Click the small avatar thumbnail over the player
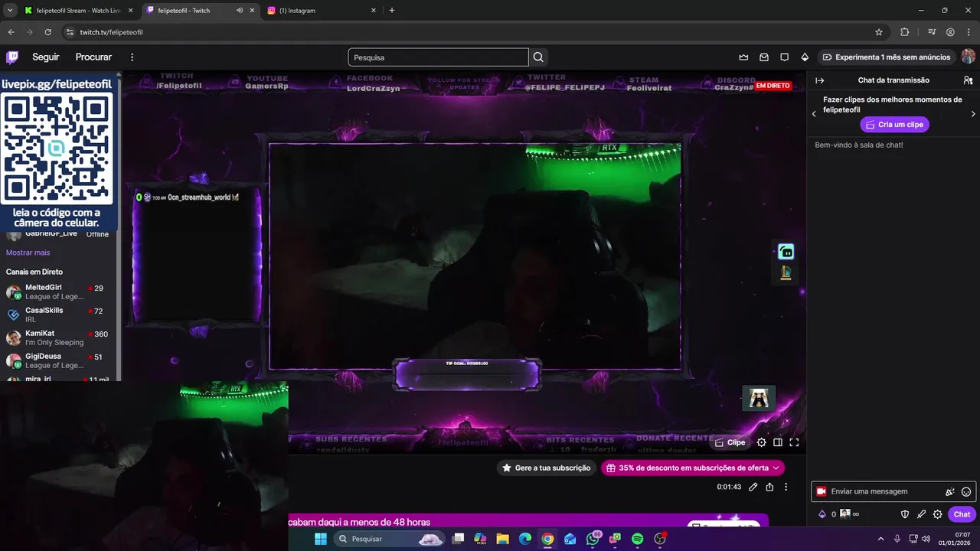This screenshot has width=980, height=551. (x=759, y=398)
